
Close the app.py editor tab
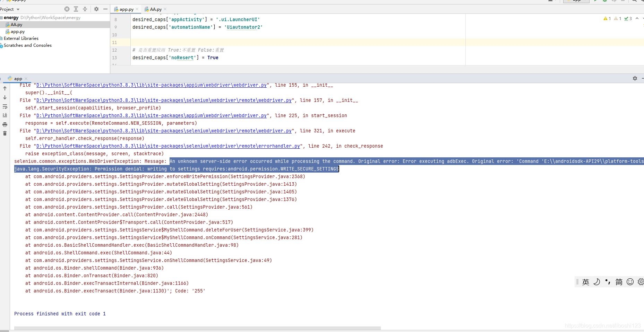(137, 9)
